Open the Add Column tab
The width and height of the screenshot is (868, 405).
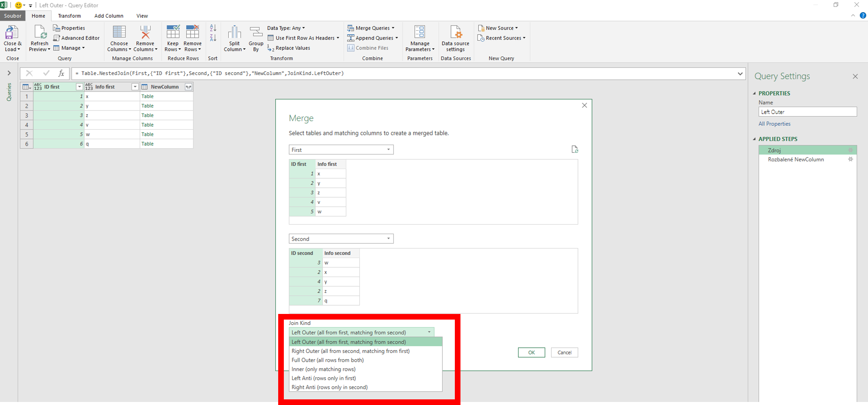point(109,16)
